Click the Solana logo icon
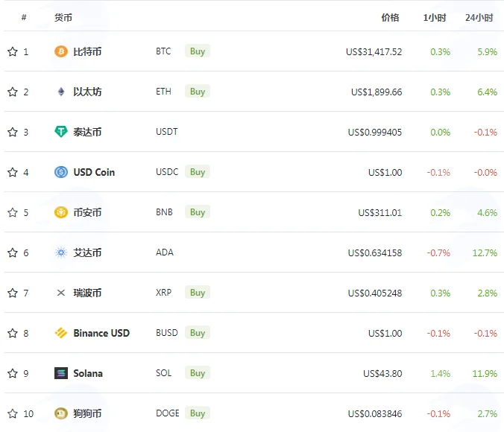The image size is (504, 432). point(60,373)
